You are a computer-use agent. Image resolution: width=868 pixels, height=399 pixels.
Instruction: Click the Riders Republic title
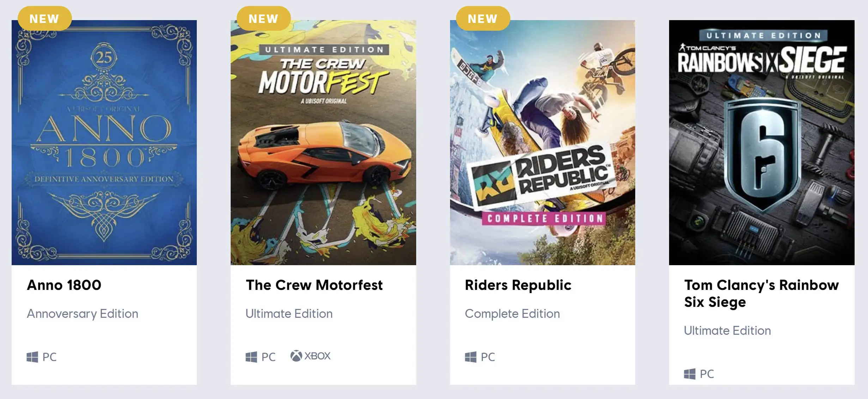(518, 285)
